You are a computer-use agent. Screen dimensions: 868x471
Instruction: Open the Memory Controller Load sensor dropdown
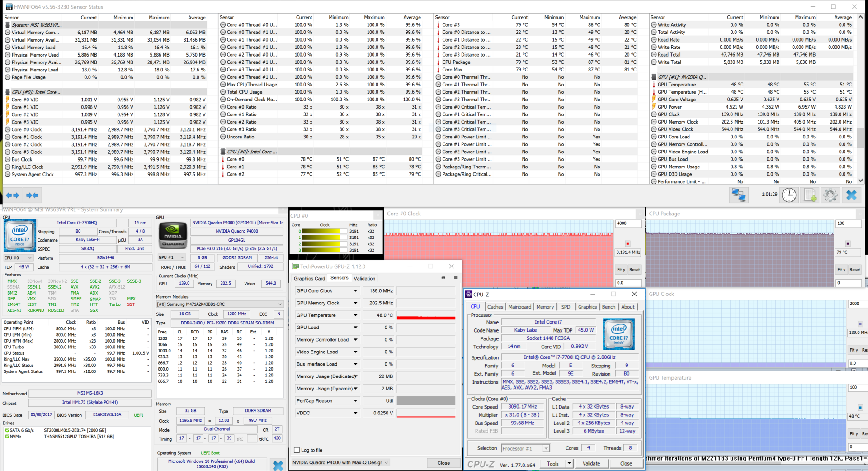pos(355,340)
